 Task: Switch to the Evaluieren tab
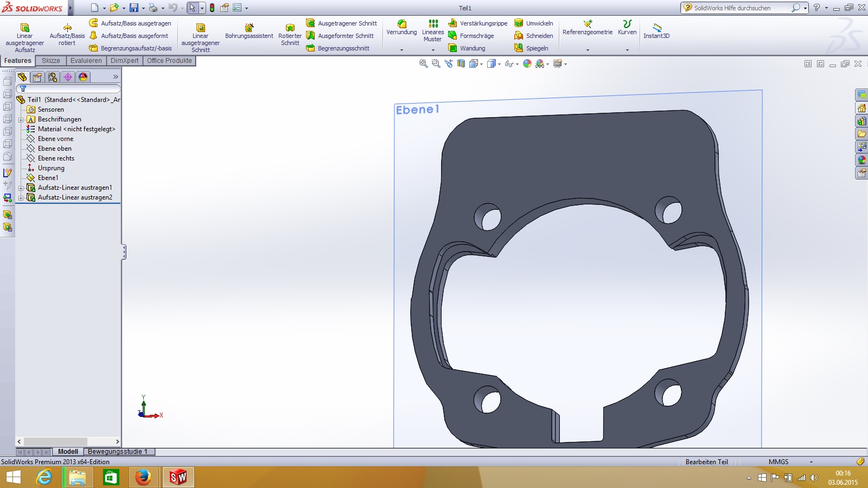(86, 61)
